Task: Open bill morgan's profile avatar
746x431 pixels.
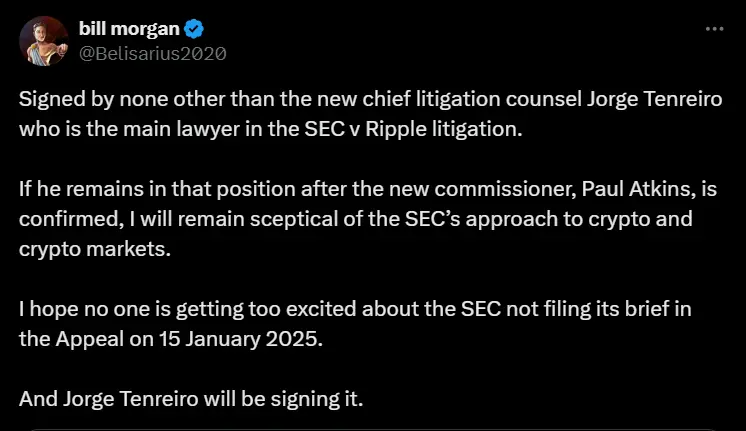Action: pyautogui.click(x=44, y=41)
